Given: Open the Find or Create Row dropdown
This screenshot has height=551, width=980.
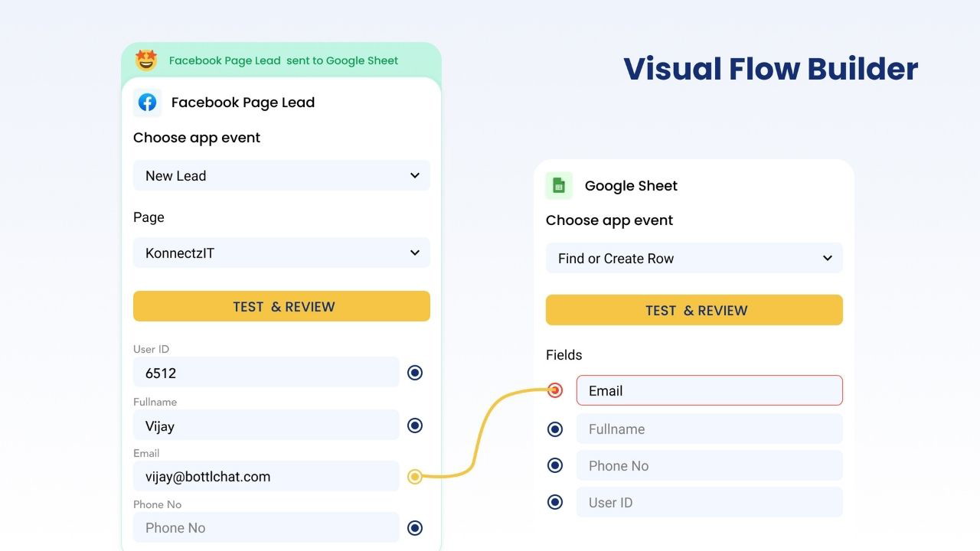Looking at the screenshot, I should pyautogui.click(x=694, y=258).
